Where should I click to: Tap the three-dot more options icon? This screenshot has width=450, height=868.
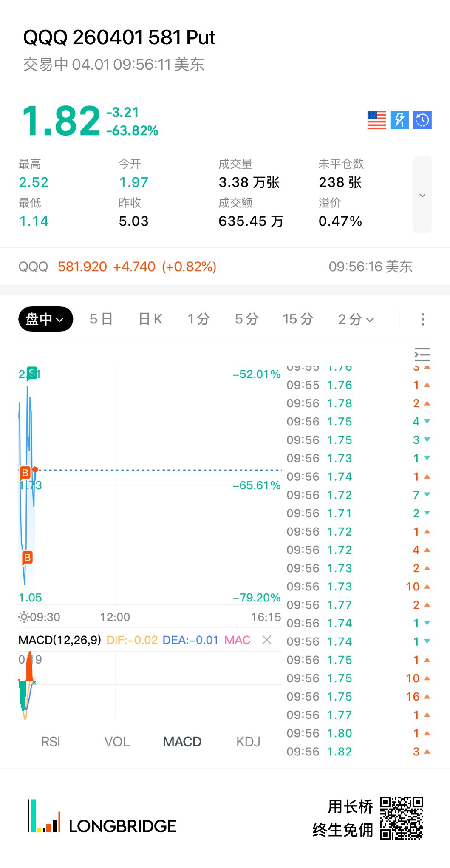422,319
